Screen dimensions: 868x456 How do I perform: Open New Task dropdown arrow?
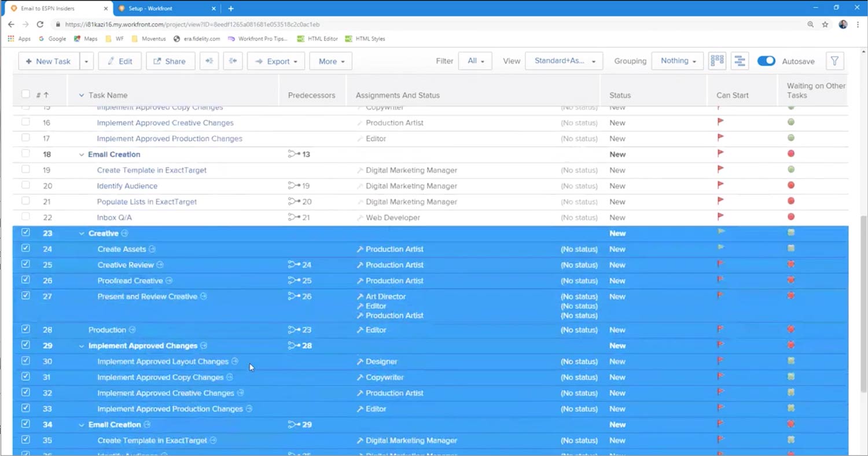(86, 61)
